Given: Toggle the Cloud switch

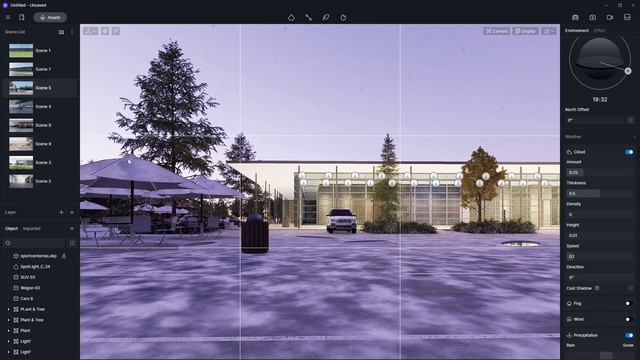Looking at the screenshot, I should click(x=629, y=152).
